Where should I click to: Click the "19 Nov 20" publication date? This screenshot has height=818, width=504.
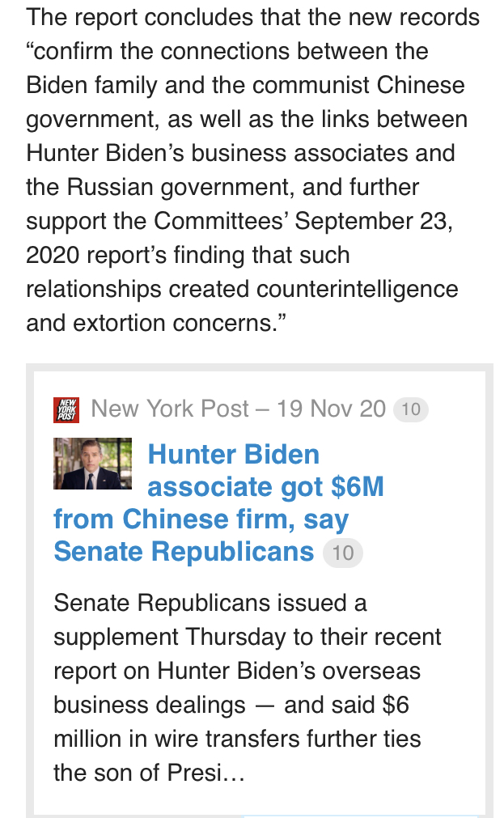tap(331, 409)
